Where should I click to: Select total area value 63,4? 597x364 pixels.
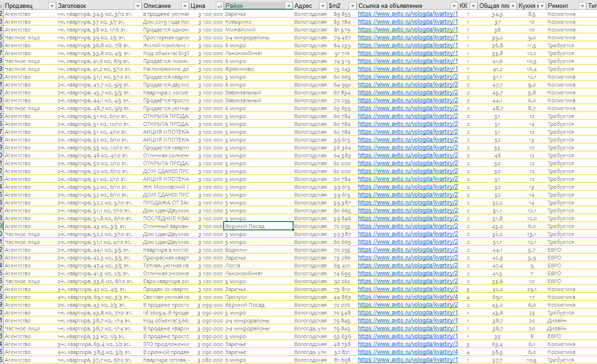tap(497, 344)
